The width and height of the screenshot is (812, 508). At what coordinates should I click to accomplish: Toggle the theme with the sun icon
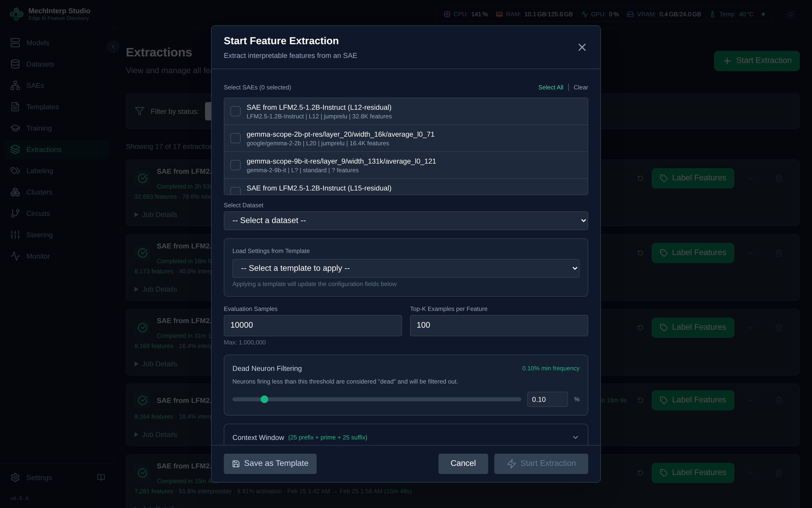tap(790, 14)
